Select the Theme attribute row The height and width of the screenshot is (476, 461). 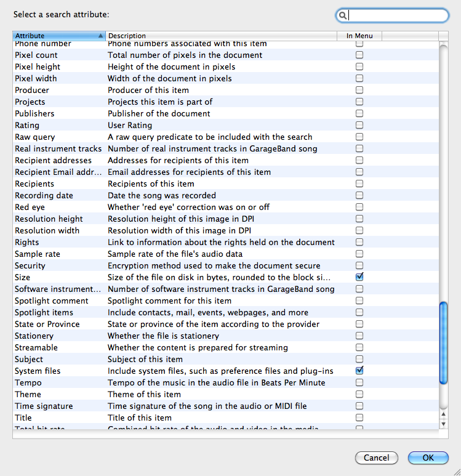pyautogui.click(x=226, y=394)
